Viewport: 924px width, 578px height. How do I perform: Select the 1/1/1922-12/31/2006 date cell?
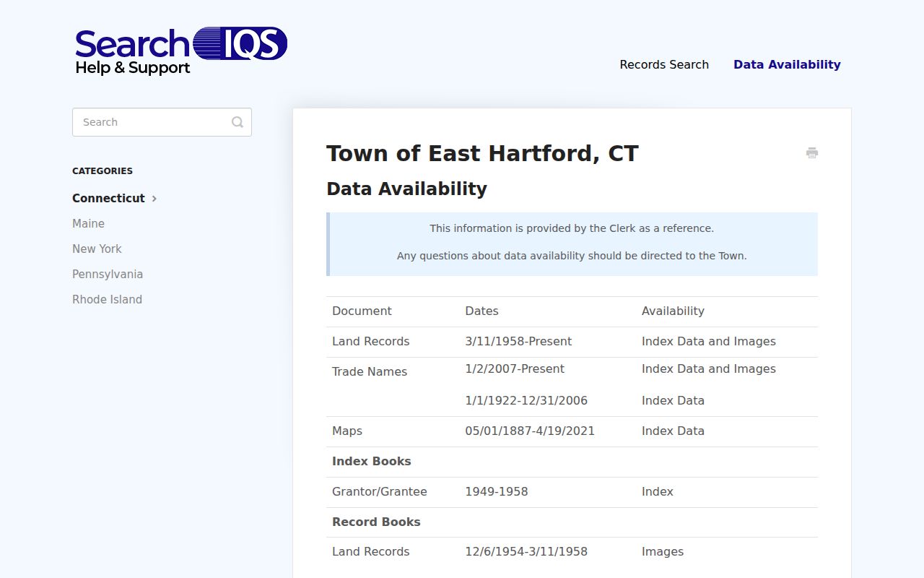click(526, 401)
